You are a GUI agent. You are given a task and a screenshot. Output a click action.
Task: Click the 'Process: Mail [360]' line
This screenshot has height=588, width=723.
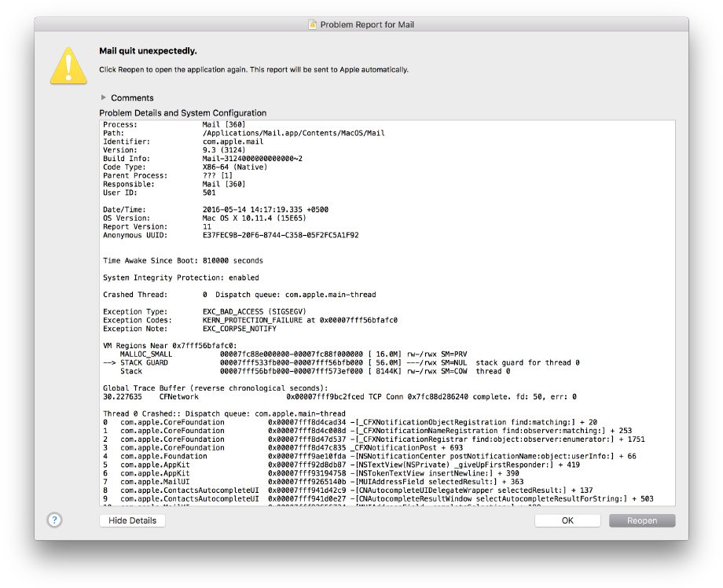(x=174, y=124)
